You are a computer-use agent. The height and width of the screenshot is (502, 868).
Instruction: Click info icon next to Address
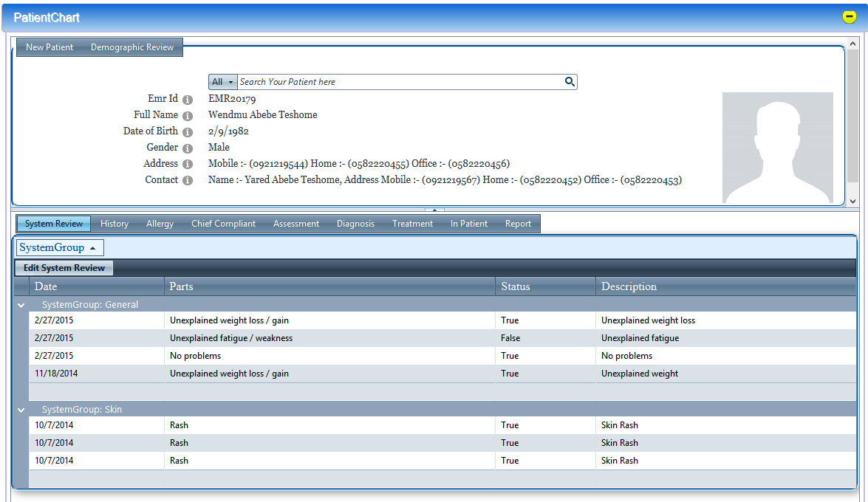pos(188,165)
